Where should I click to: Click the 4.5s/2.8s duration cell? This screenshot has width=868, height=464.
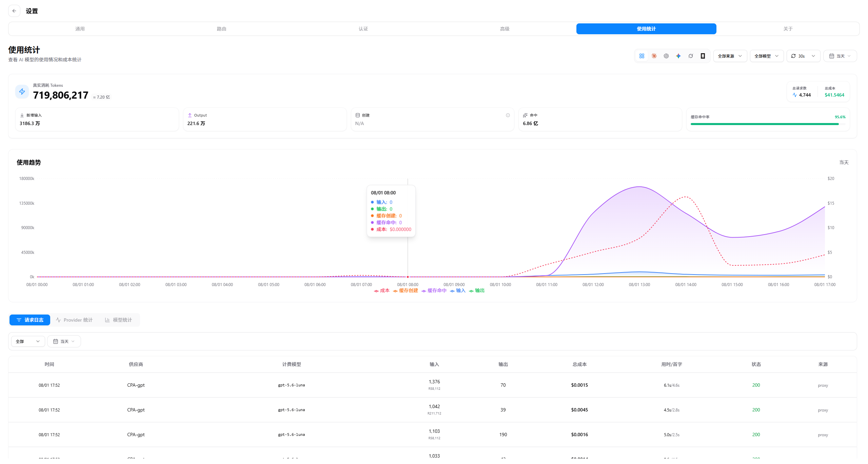click(x=671, y=410)
